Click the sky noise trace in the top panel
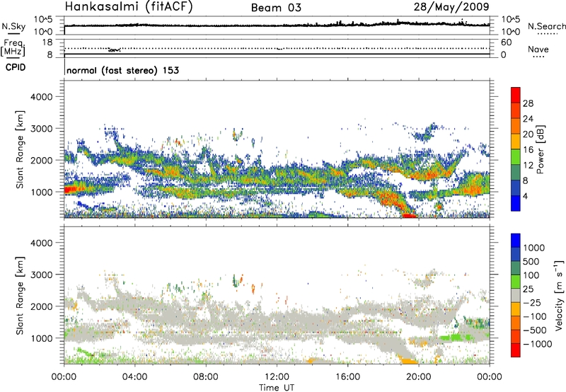566x392 pixels. [x=277, y=25]
